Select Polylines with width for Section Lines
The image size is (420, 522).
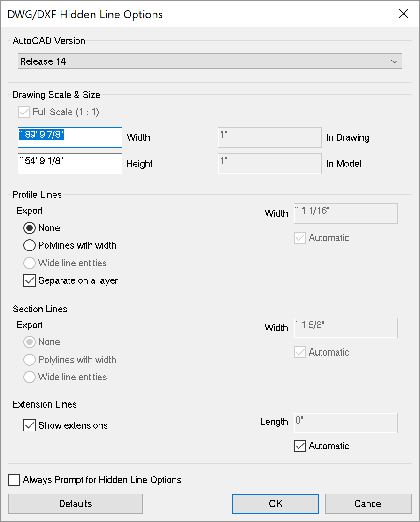coord(30,360)
